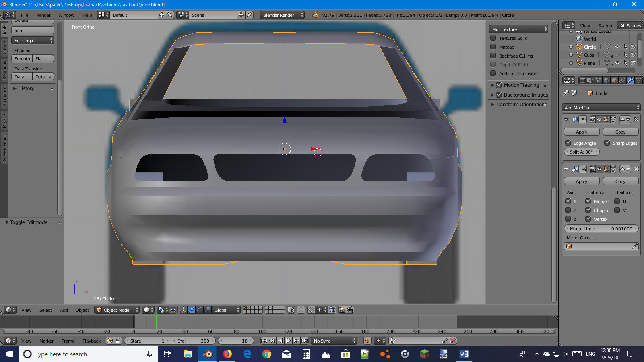Open the Render camera properties tab
644x362 pixels.
tap(582, 80)
